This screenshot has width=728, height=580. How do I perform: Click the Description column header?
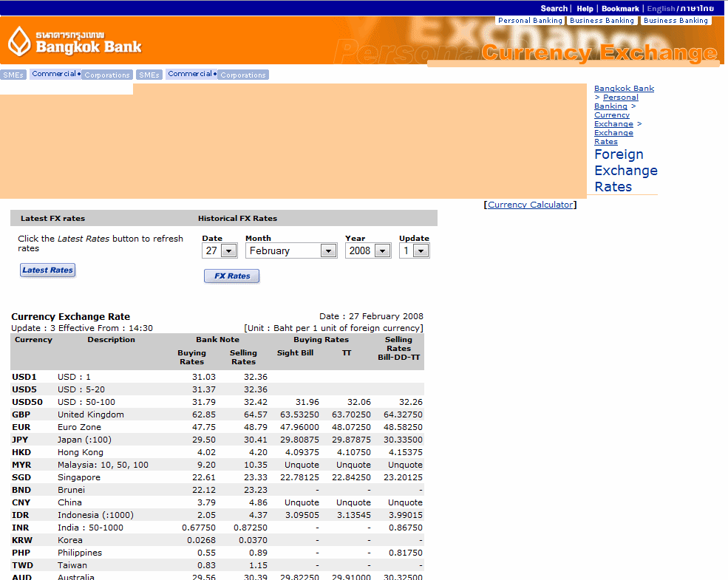112,340
